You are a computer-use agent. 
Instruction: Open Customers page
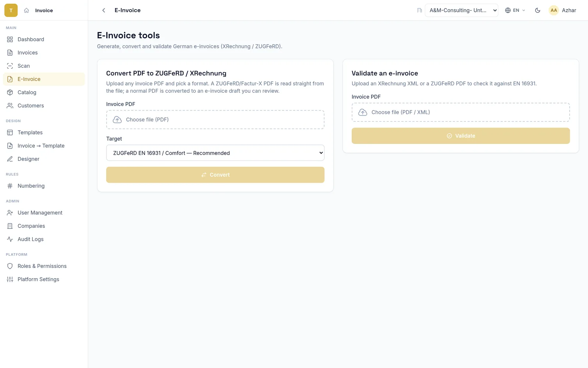coord(44,106)
